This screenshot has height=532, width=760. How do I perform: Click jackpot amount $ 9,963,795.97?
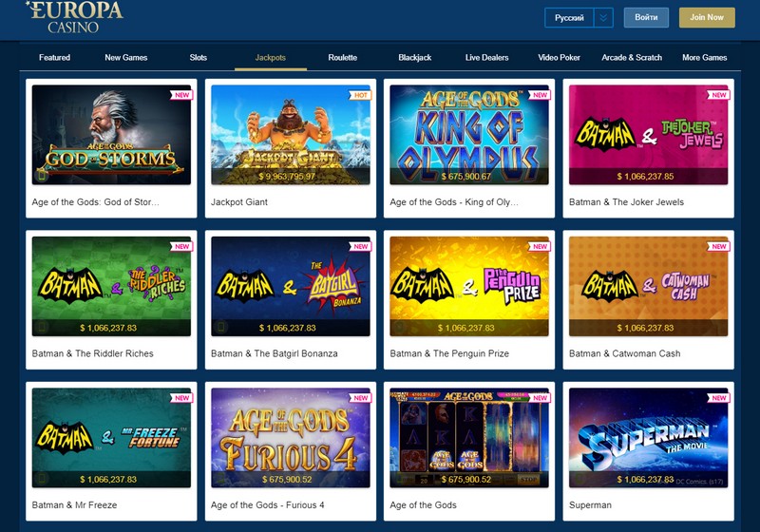pyautogui.click(x=287, y=177)
